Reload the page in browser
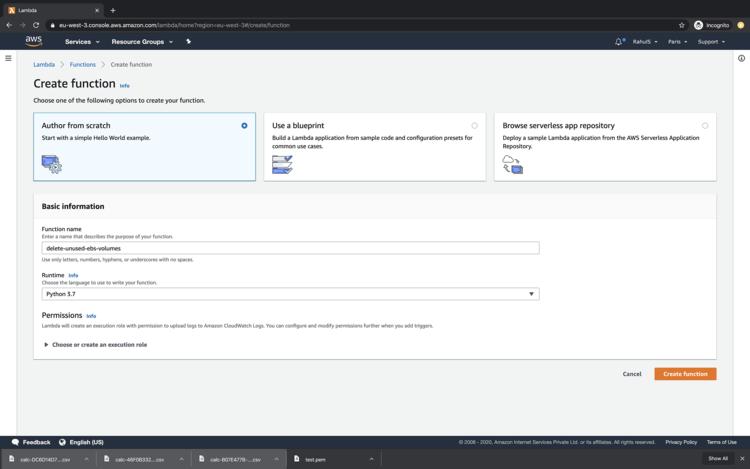 click(x=36, y=25)
